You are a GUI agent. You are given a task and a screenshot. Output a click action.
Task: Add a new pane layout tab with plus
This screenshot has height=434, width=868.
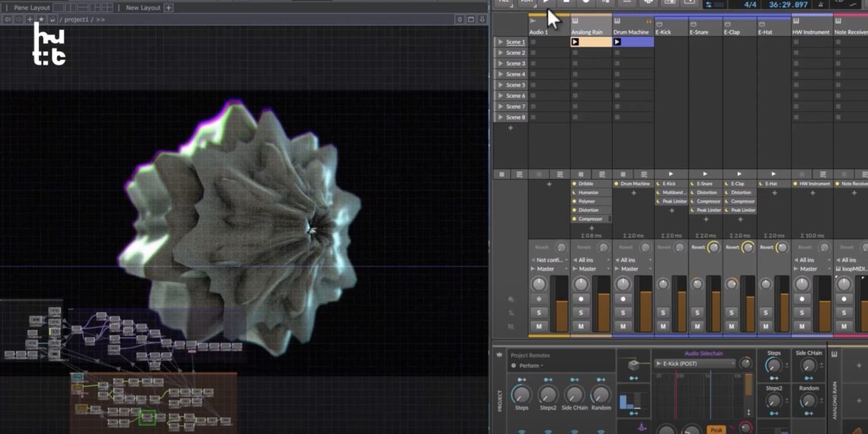pos(168,8)
